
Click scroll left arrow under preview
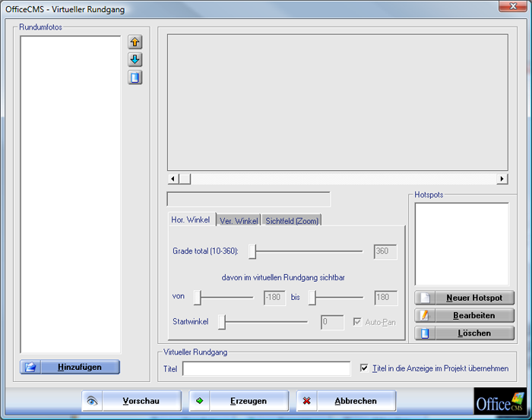pyautogui.click(x=173, y=178)
